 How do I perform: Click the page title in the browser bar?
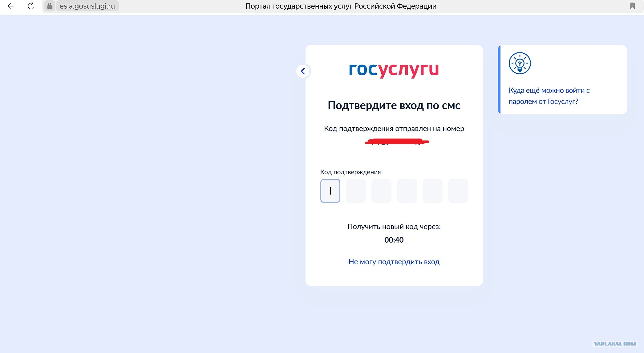click(x=341, y=6)
